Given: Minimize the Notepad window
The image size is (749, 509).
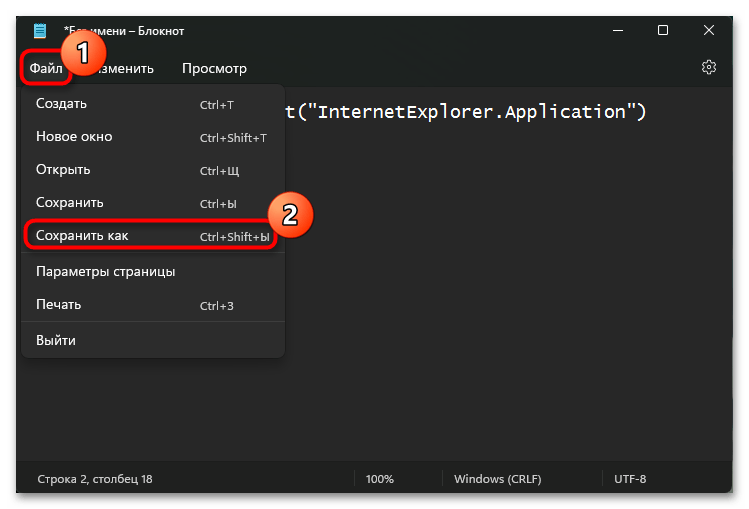Looking at the screenshot, I should pyautogui.click(x=618, y=31).
